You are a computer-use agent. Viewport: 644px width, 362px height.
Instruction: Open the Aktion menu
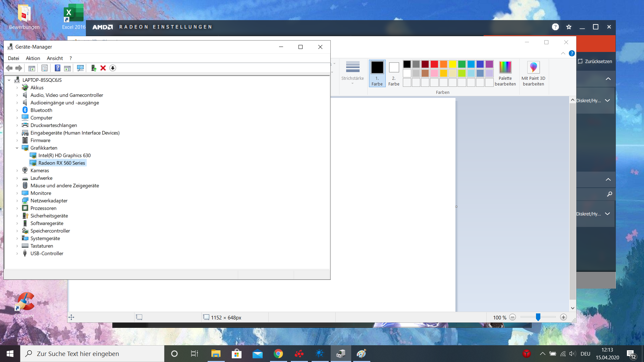(33, 58)
